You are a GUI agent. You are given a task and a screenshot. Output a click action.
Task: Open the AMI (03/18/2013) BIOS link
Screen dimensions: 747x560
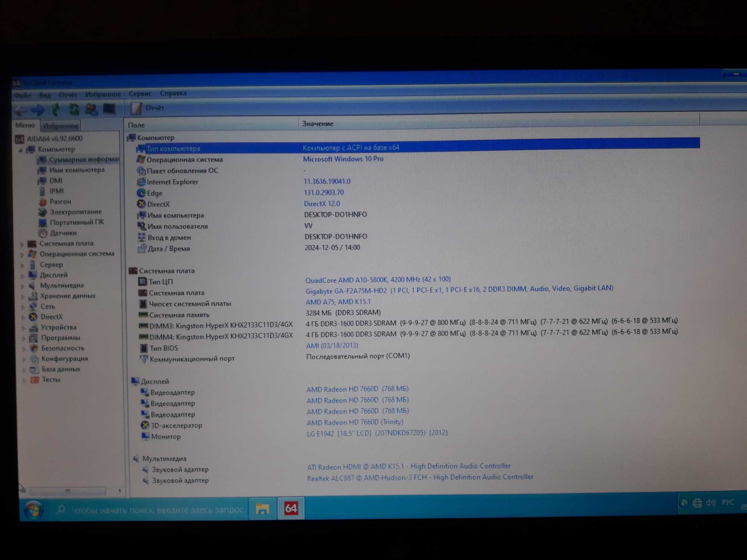tap(332, 346)
